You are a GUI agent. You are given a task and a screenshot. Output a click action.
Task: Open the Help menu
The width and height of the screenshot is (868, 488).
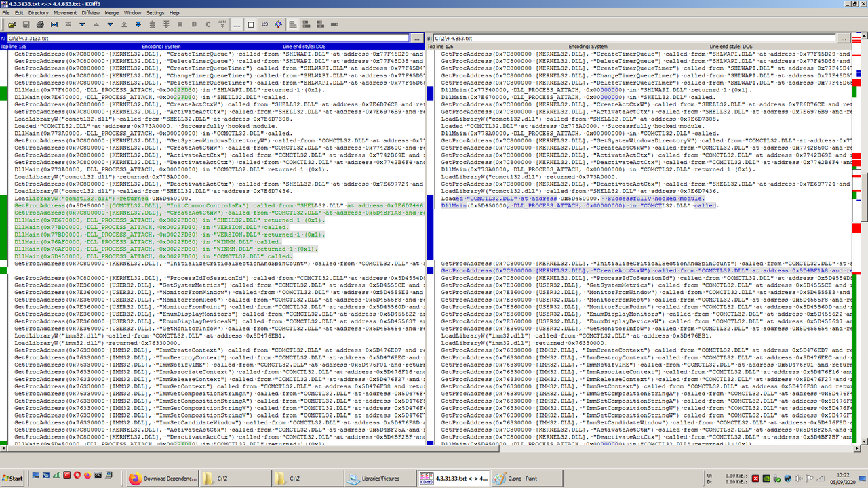click(174, 12)
